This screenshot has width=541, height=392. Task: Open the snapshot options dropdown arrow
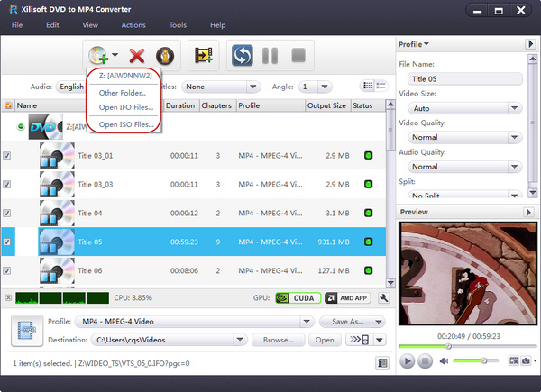click(x=535, y=360)
